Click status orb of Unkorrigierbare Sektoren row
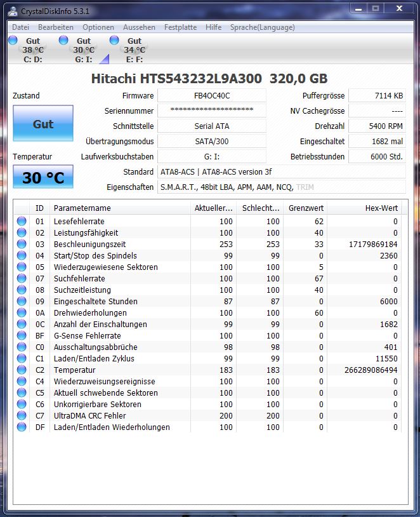 tap(22, 404)
